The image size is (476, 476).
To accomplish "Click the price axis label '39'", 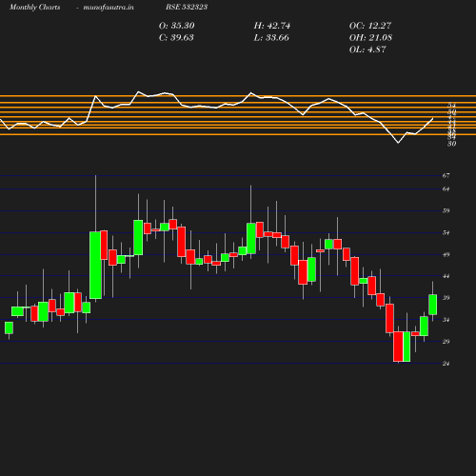I will [x=446, y=298].
